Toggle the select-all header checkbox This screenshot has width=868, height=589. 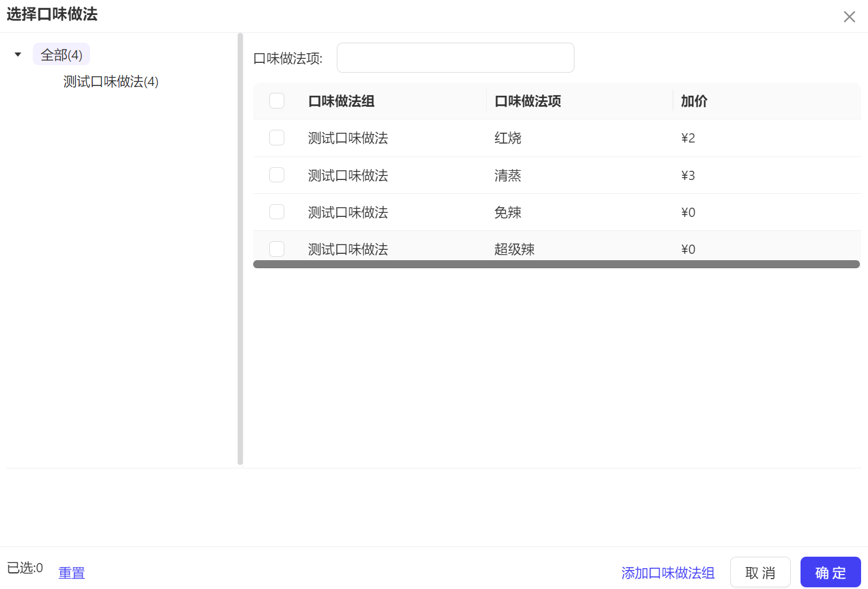(x=277, y=101)
